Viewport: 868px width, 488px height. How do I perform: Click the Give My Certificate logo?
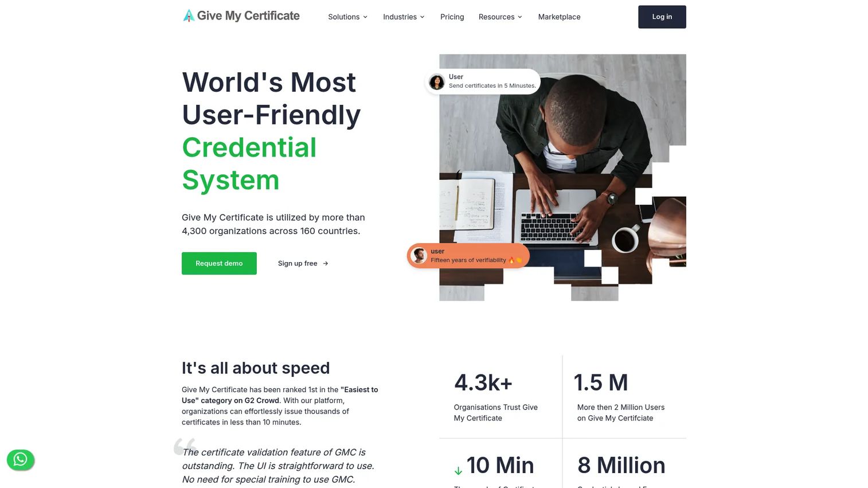[x=241, y=16]
